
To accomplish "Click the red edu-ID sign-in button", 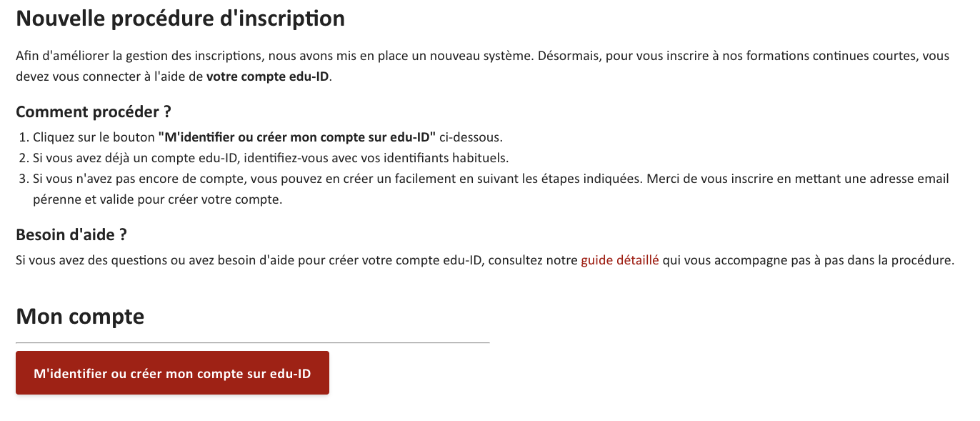I will [172, 373].
